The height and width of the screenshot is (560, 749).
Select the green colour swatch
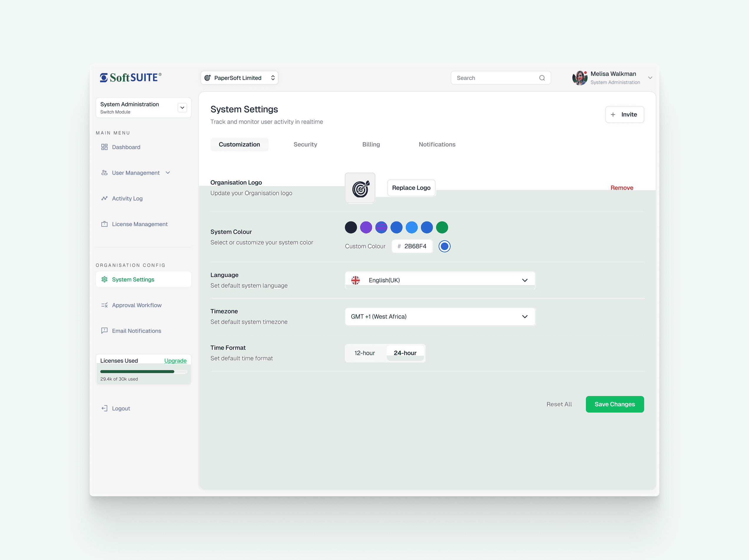point(442,227)
